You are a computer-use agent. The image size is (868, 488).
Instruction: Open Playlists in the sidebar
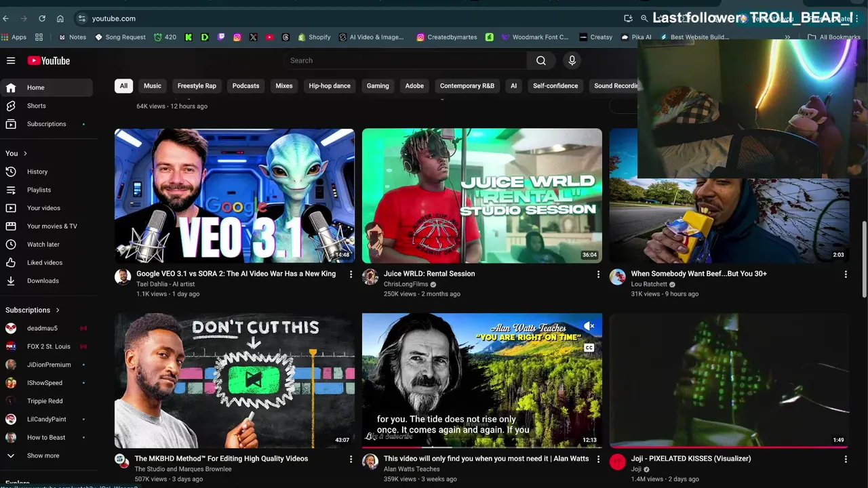click(x=46, y=190)
